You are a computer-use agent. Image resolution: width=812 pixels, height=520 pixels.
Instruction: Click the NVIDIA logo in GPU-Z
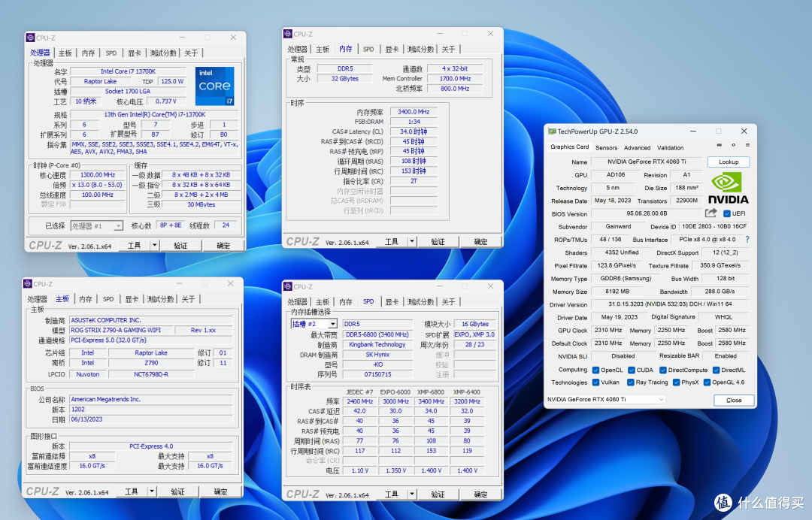(x=728, y=189)
